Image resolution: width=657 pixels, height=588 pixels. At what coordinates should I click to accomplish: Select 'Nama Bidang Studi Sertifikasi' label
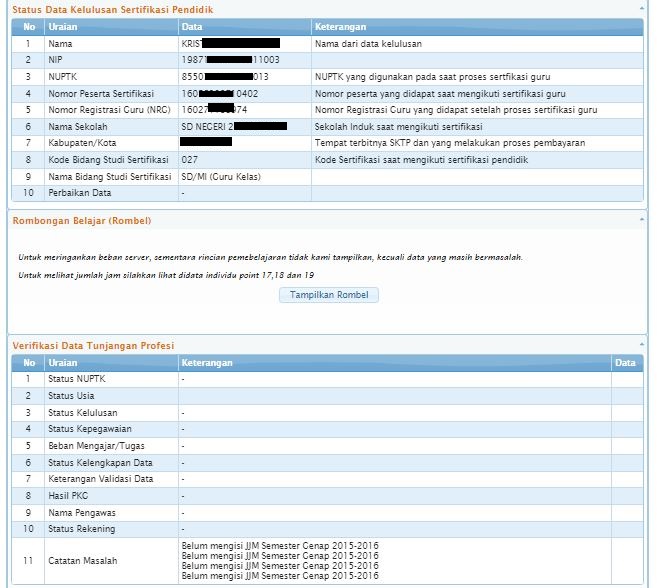pyautogui.click(x=110, y=177)
